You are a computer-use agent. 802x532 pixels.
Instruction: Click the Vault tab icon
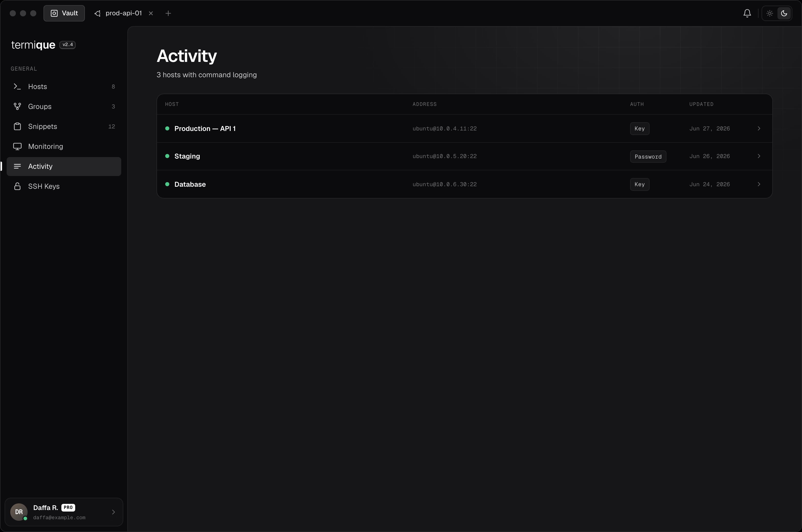tap(54, 13)
